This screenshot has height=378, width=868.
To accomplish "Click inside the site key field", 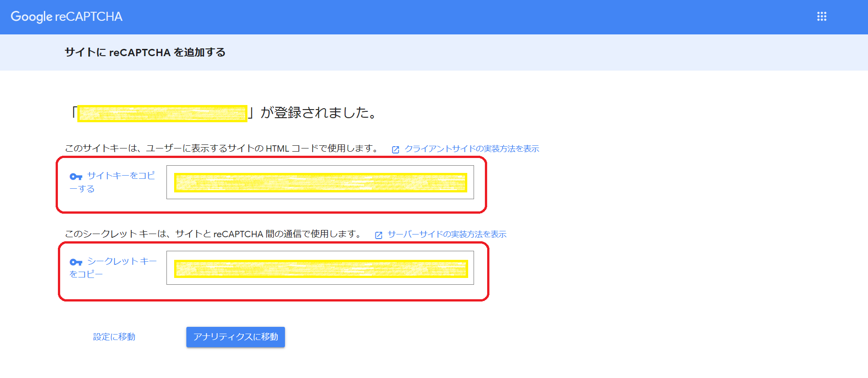I will click(320, 182).
